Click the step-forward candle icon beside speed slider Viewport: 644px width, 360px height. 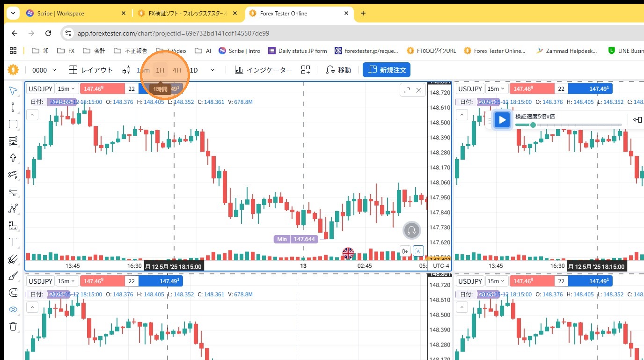point(638,120)
